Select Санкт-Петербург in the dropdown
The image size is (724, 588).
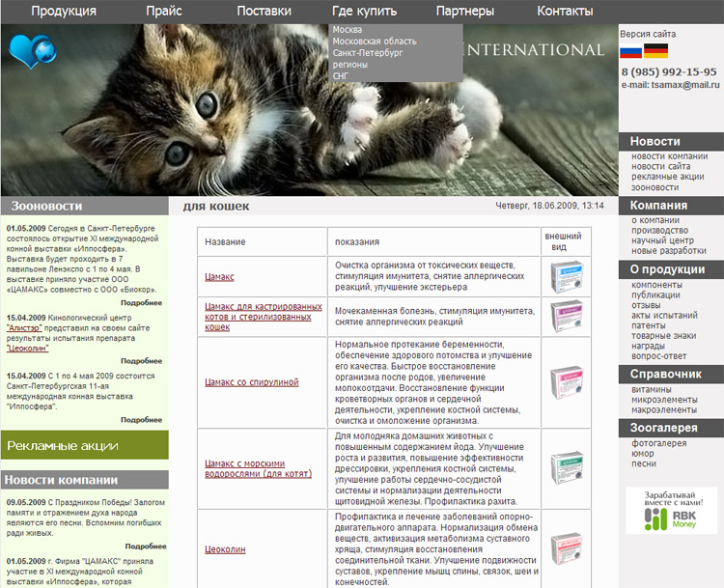pyautogui.click(x=368, y=53)
